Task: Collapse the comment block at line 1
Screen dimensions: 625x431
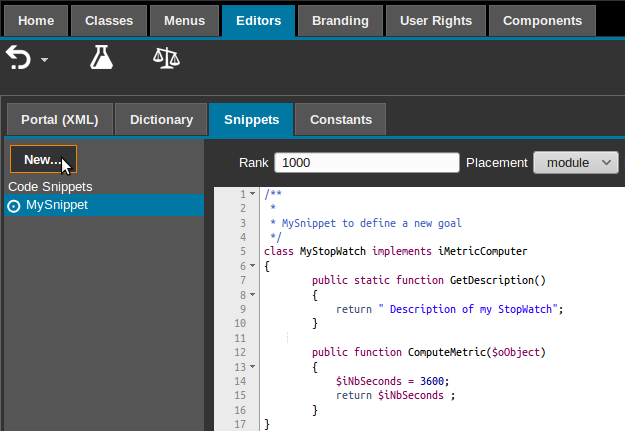Action: click(x=253, y=195)
